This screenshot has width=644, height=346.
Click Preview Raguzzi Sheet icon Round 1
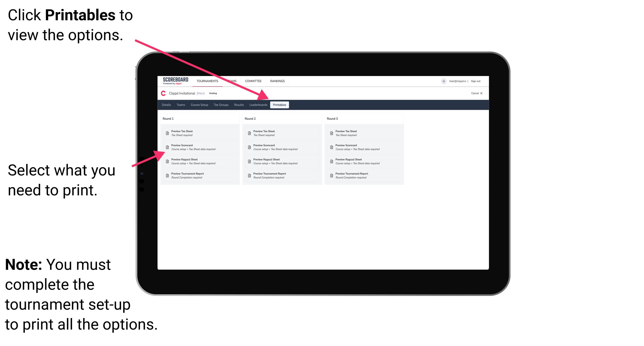(167, 161)
